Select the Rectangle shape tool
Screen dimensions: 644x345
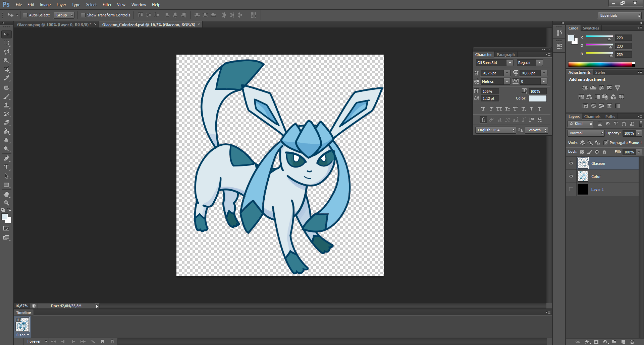coord(6,185)
